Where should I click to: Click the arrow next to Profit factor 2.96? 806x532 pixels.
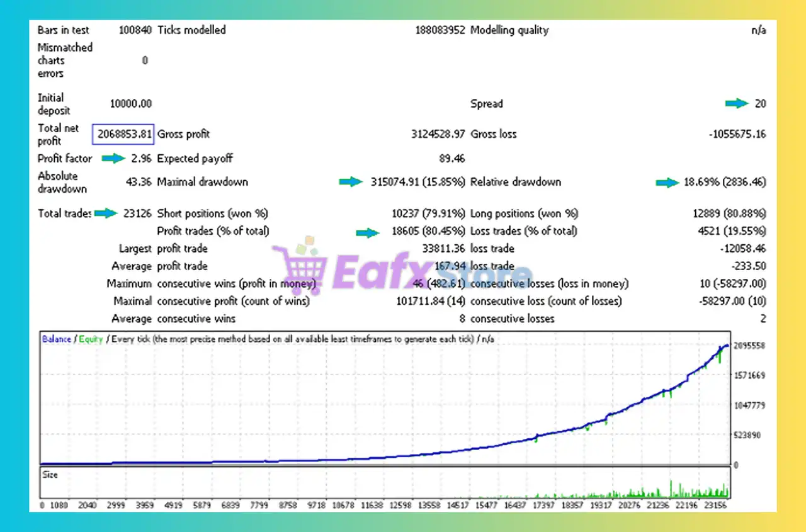click(113, 159)
